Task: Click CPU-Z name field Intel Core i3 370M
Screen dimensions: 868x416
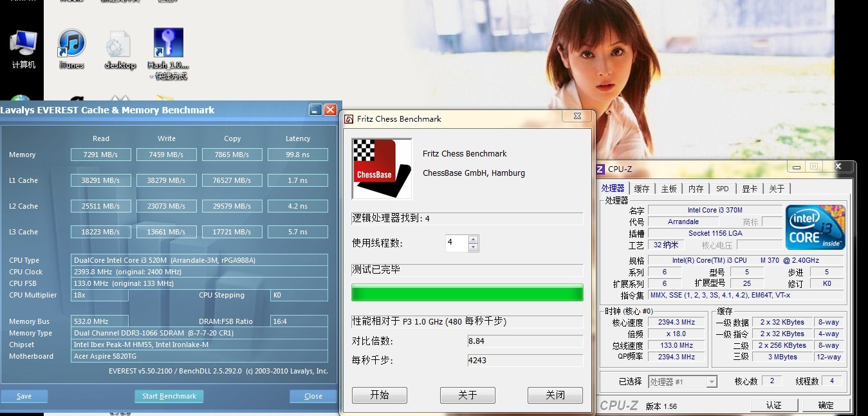Action: click(x=715, y=211)
